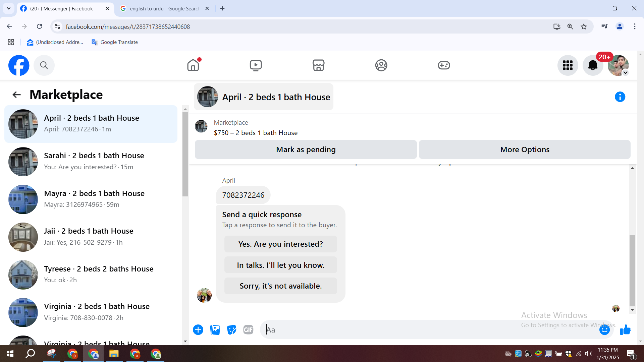Open the Facebook Video tab icon
The height and width of the screenshot is (362, 644).
tap(256, 65)
